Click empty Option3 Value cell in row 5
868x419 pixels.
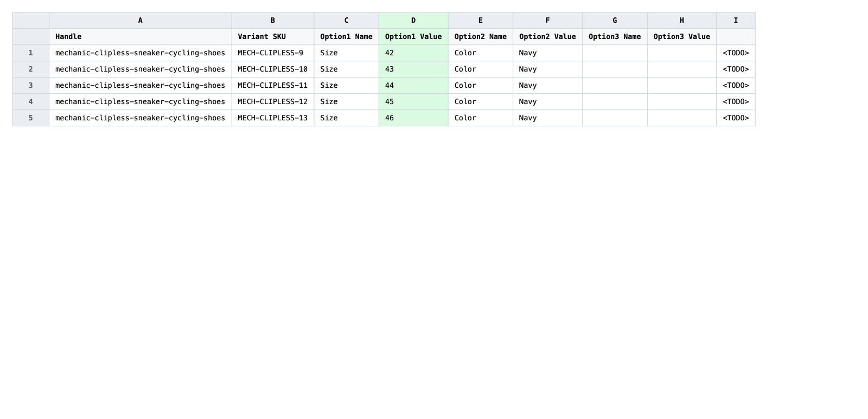click(x=682, y=118)
